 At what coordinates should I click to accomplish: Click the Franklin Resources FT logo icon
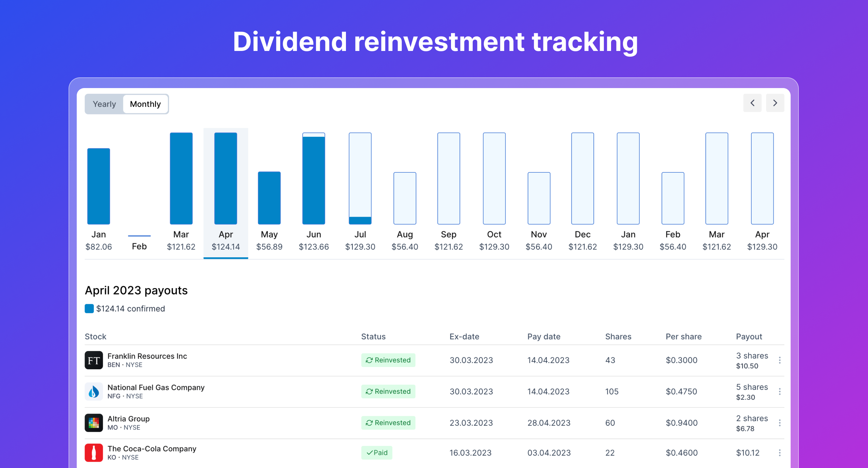[94, 360]
